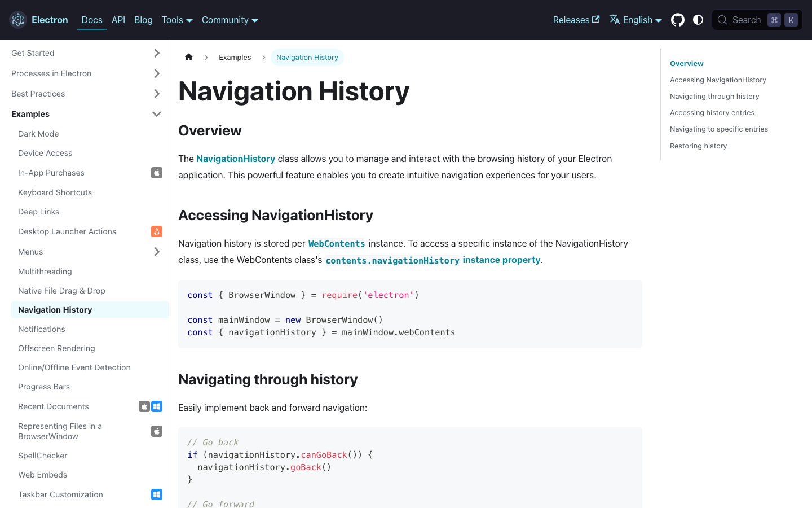The image size is (812, 508).
Task: Toggle dark/light mode icon
Action: pos(698,20)
